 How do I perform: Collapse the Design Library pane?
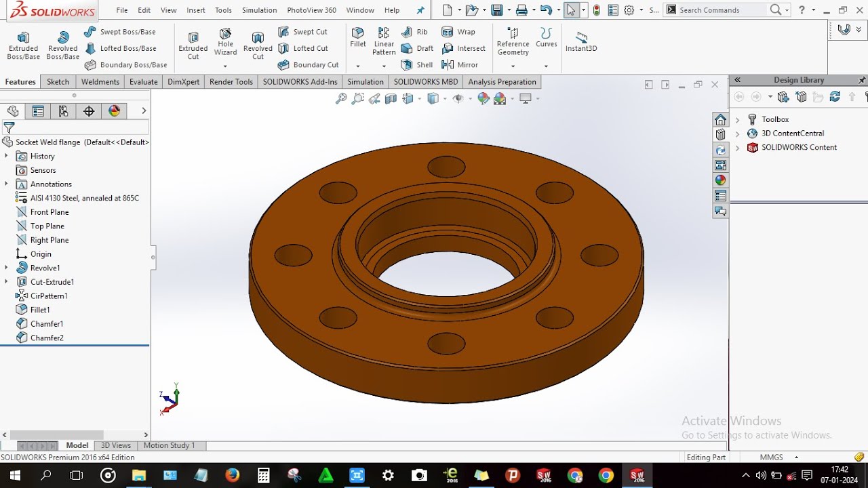(737, 80)
